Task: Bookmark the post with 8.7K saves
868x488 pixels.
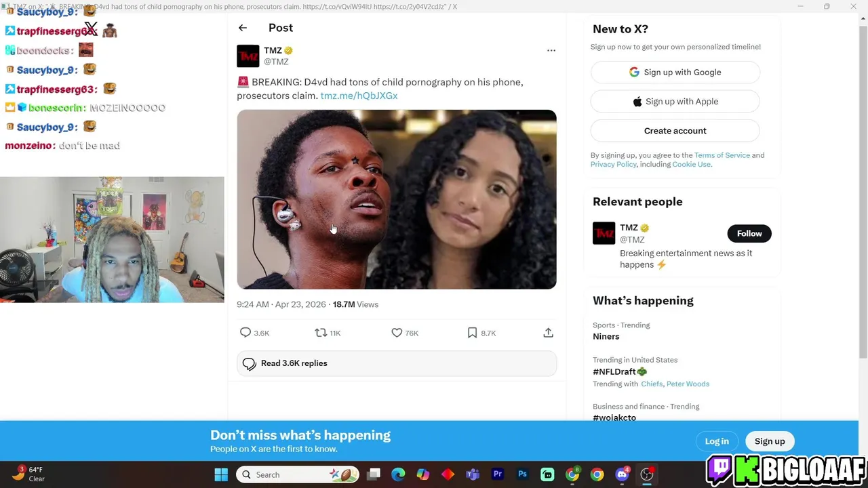Action: (472, 332)
